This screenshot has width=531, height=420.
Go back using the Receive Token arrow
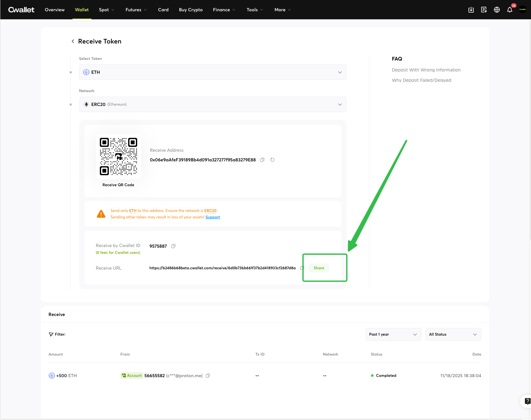point(73,41)
